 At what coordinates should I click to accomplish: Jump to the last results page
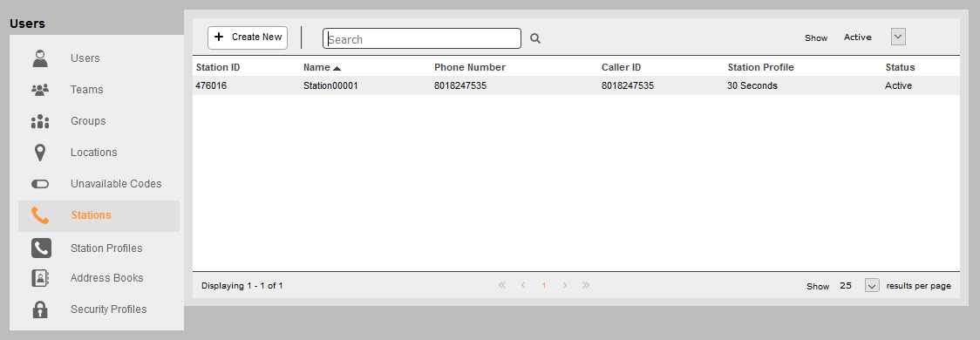point(586,286)
